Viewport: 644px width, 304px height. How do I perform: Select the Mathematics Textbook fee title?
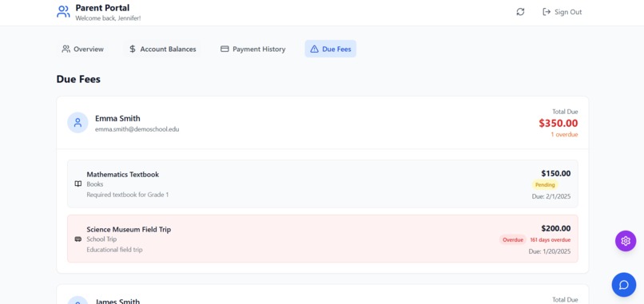pyautogui.click(x=123, y=175)
